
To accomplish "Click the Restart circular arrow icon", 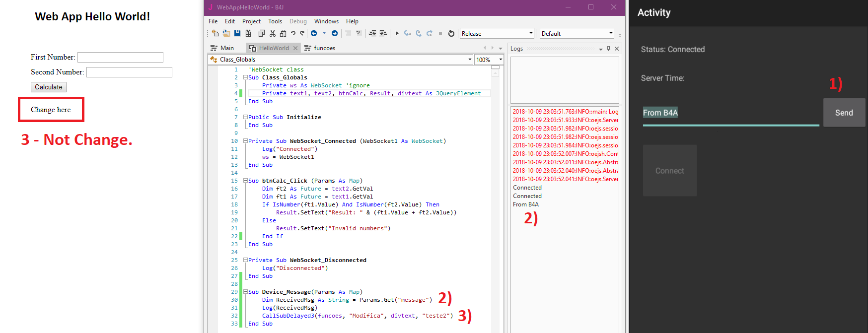I will [451, 33].
